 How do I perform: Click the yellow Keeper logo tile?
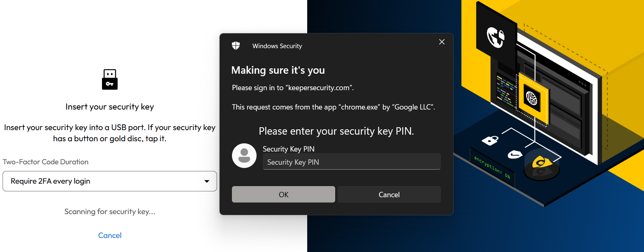[x=533, y=98]
